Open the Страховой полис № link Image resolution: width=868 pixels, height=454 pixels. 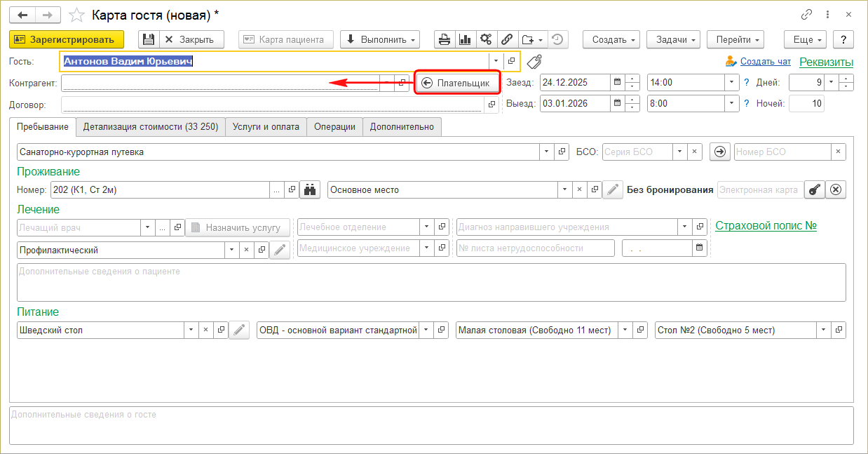tap(766, 225)
